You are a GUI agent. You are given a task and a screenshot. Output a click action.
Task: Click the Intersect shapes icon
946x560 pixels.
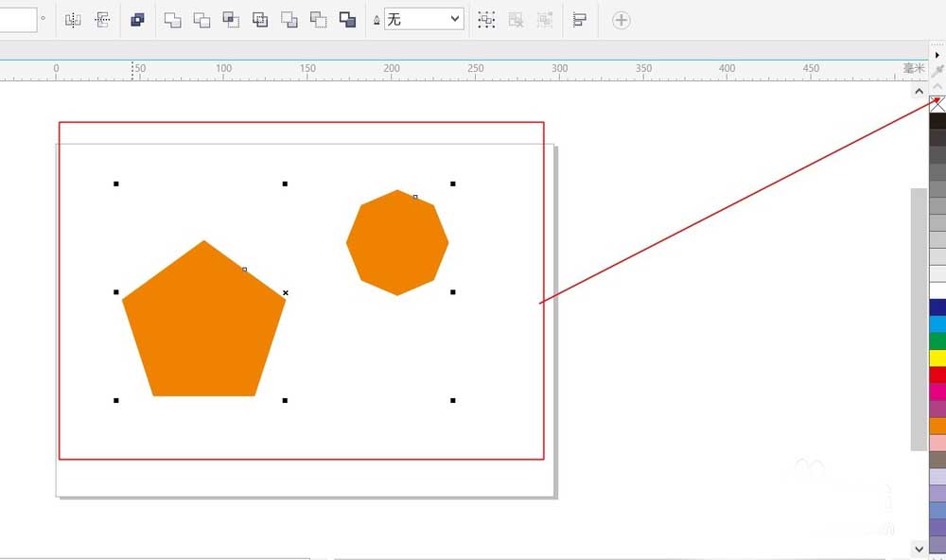231,20
